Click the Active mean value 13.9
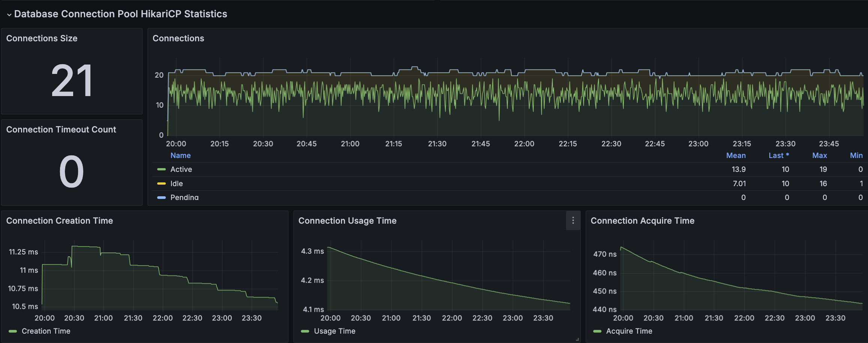Viewport: 868px width, 343px height. tap(739, 169)
